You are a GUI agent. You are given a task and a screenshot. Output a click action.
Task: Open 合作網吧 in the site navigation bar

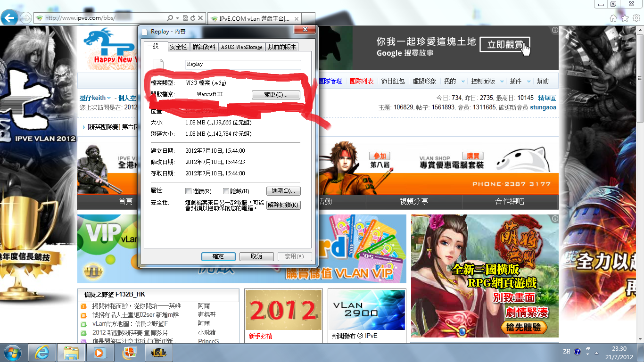tap(510, 201)
